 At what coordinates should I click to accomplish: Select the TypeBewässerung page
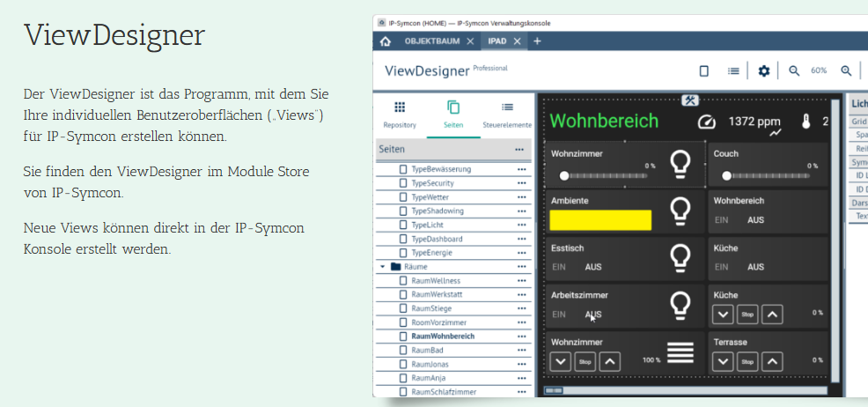[441, 169]
